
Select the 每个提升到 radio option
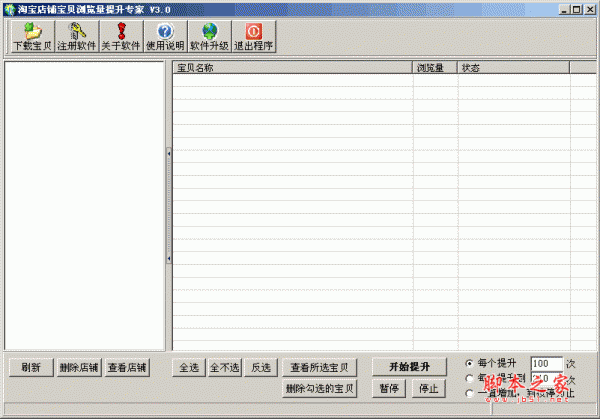click(x=469, y=378)
